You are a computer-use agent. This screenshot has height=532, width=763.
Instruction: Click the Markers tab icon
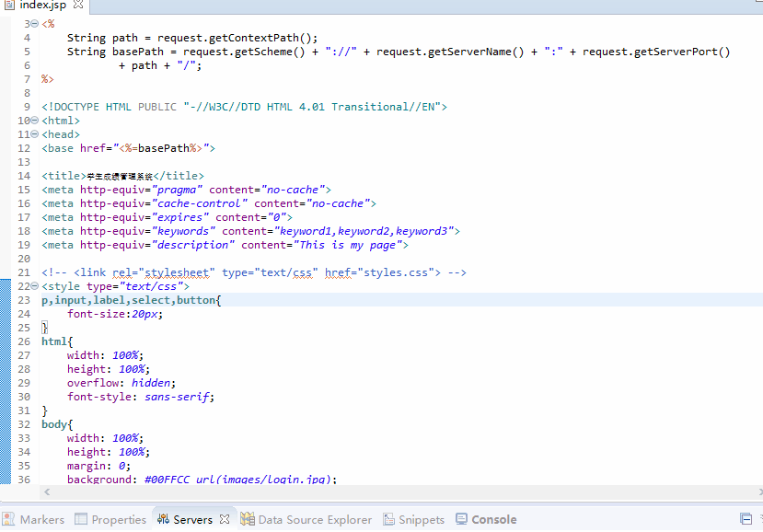click(x=8, y=519)
